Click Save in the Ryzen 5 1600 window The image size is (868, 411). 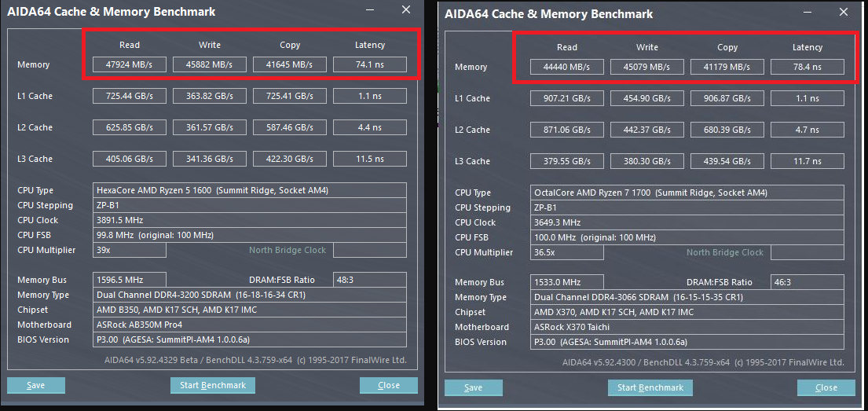[36, 385]
